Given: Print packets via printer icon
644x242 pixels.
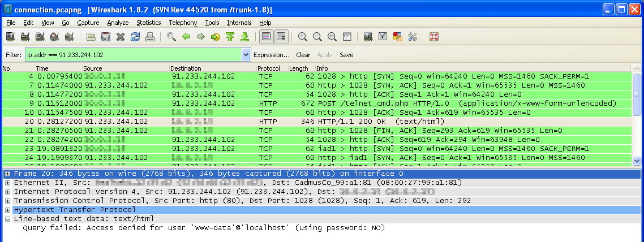Looking at the screenshot, I should point(150,37).
